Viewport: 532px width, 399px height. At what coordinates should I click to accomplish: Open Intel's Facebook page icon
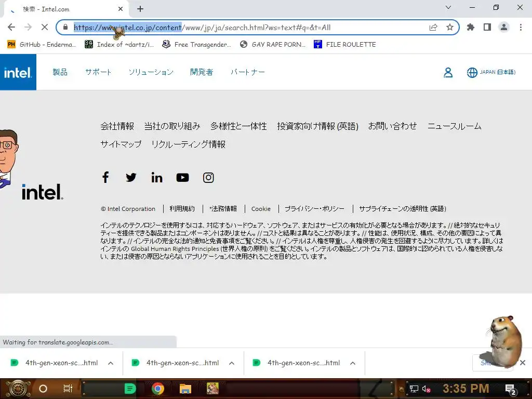(x=105, y=177)
